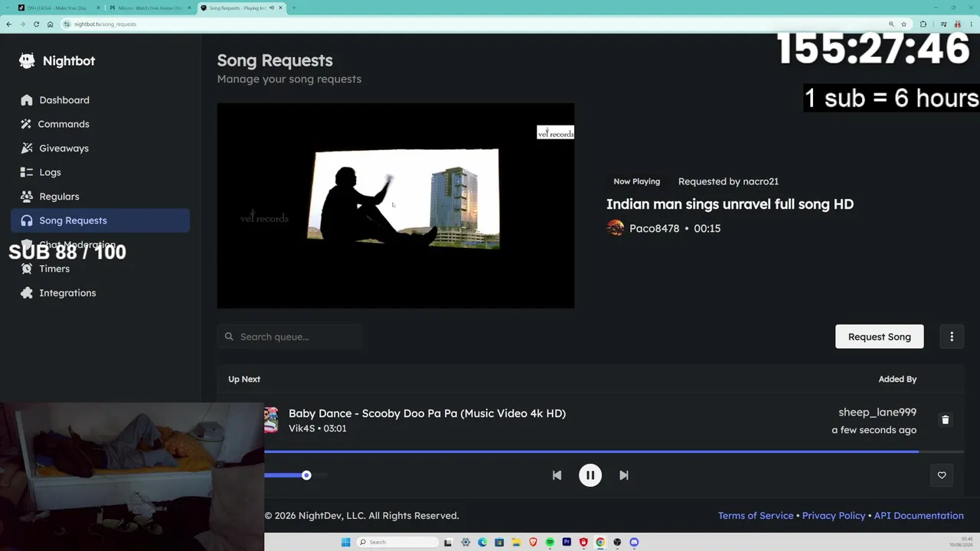The image size is (980, 551).
Task: Open the Integrations page
Action: (x=100, y=293)
